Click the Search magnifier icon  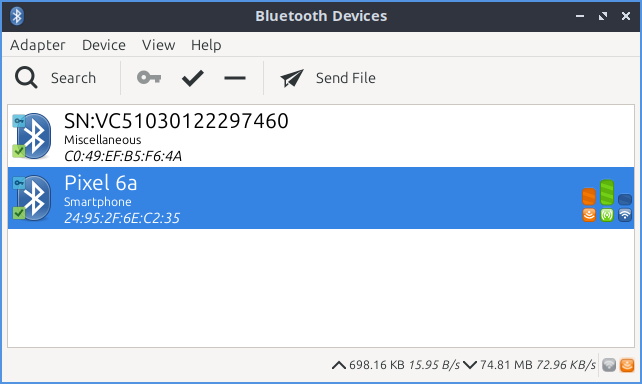click(26, 78)
